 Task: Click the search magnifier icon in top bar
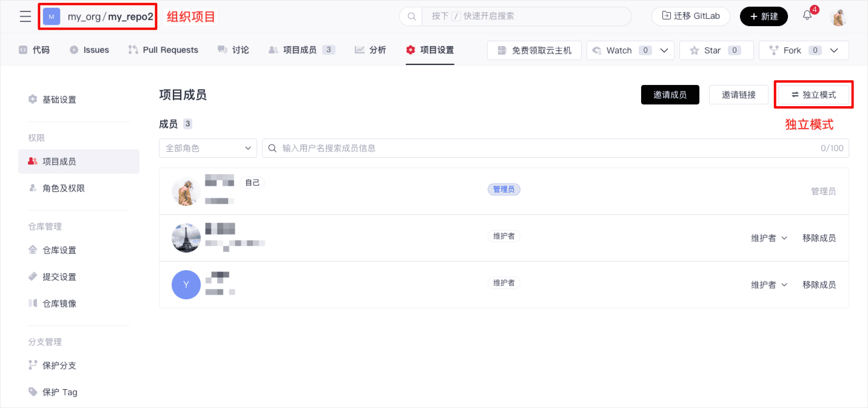point(411,16)
